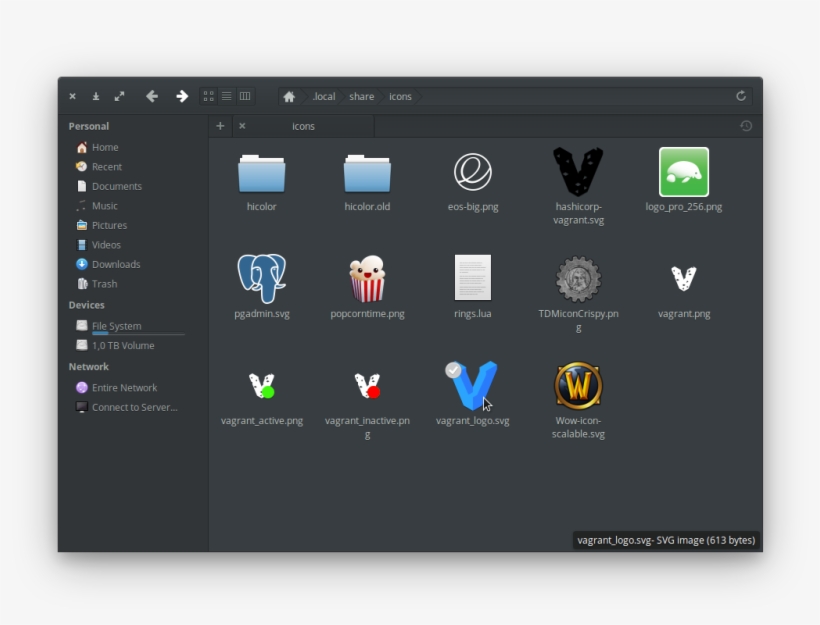Collapse the Devices section header

click(86, 305)
